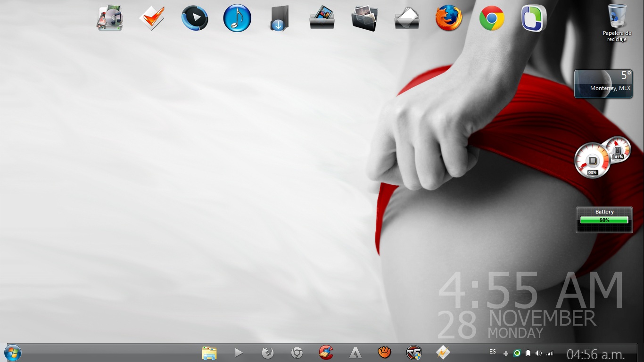Launch CCleaner from the taskbar

point(326,353)
